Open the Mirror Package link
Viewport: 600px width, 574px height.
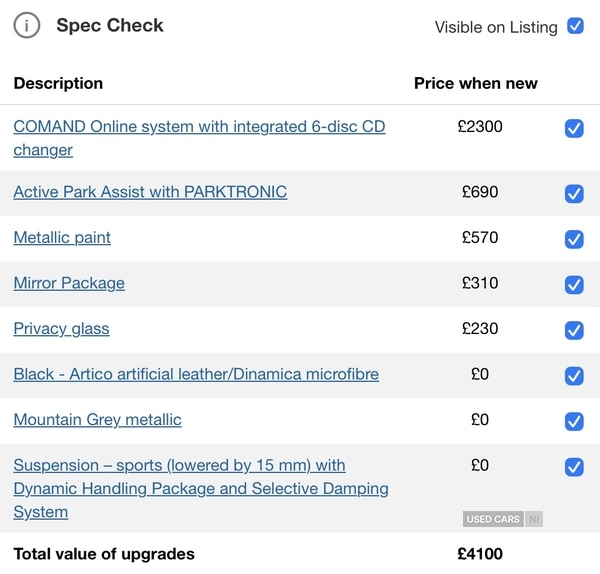tap(69, 283)
